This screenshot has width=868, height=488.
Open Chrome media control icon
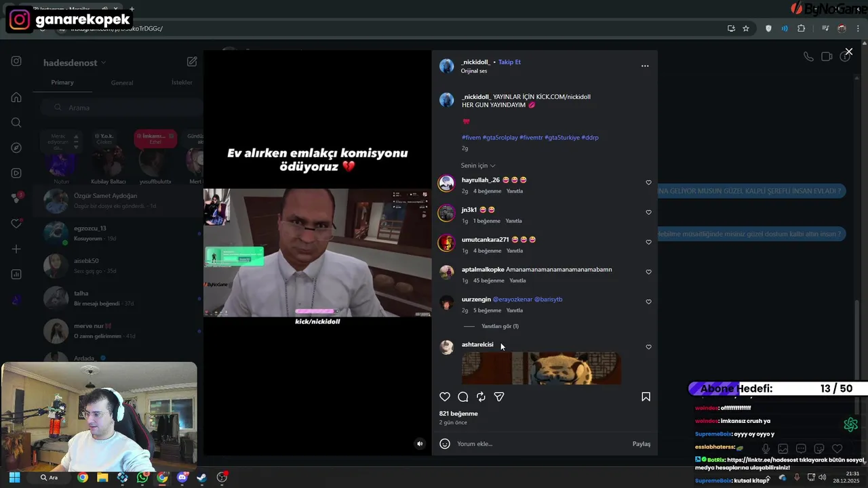(x=825, y=28)
